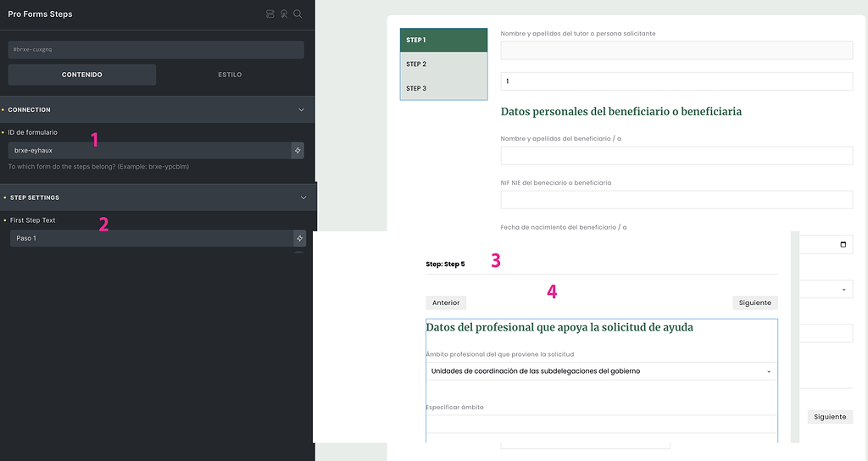868x461 pixels.
Task: Select STEP 2 in the form steps
Action: tap(443, 64)
